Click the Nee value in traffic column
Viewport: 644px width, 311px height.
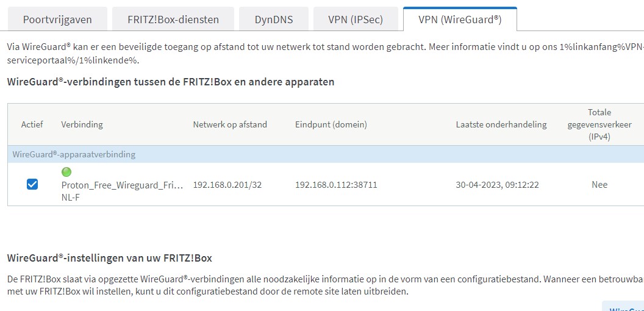click(x=599, y=185)
